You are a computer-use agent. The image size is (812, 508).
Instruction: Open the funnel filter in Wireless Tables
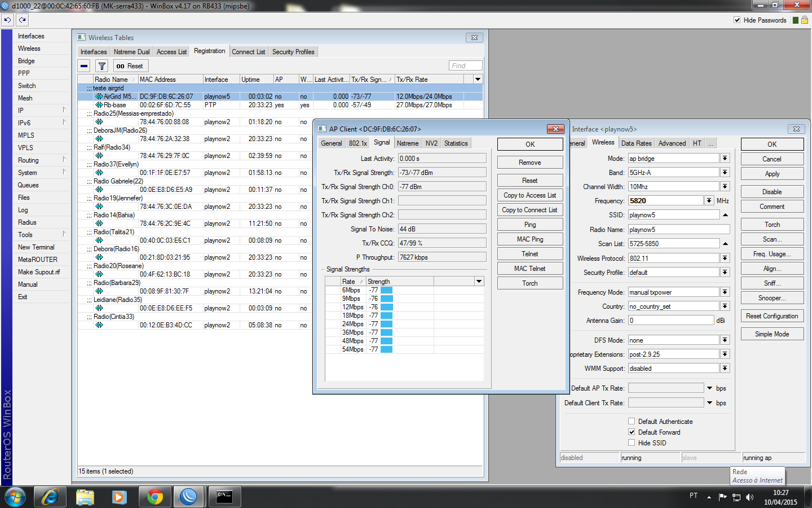tap(102, 66)
